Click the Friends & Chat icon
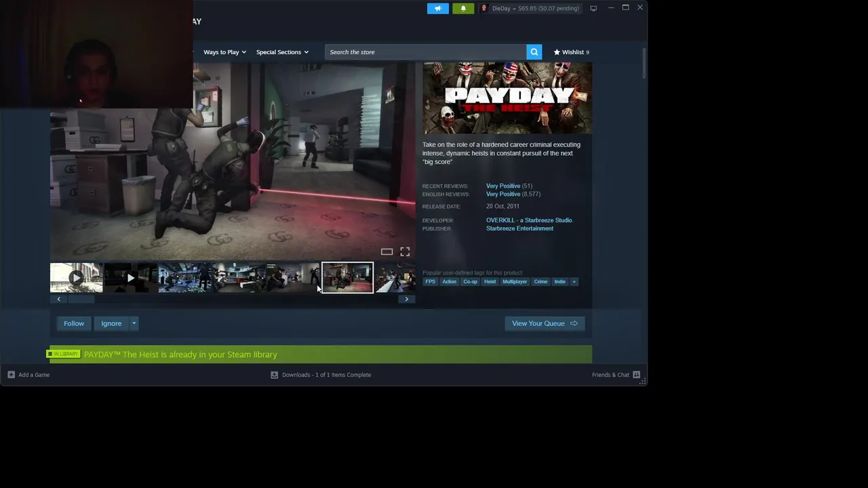Viewport: 868px width, 488px height. [x=636, y=375]
